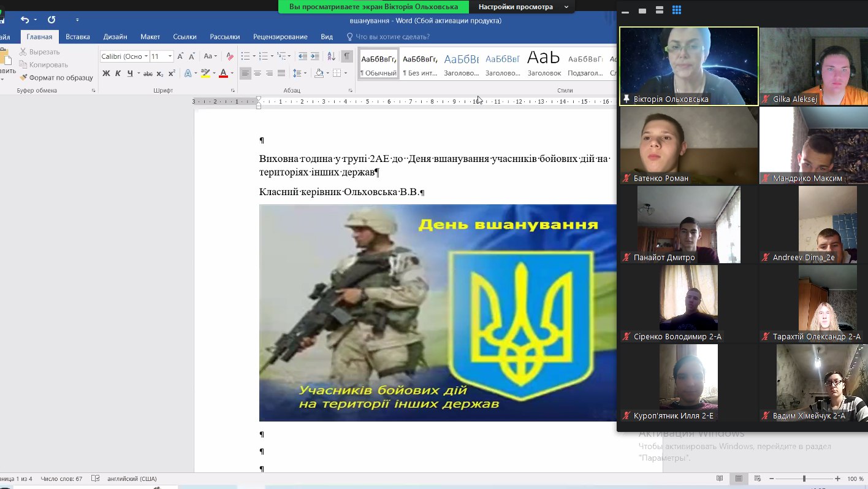This screenshot has height=489, width=868.
Task: Open the Paragraph group dialog launcher
Action: 350,91
